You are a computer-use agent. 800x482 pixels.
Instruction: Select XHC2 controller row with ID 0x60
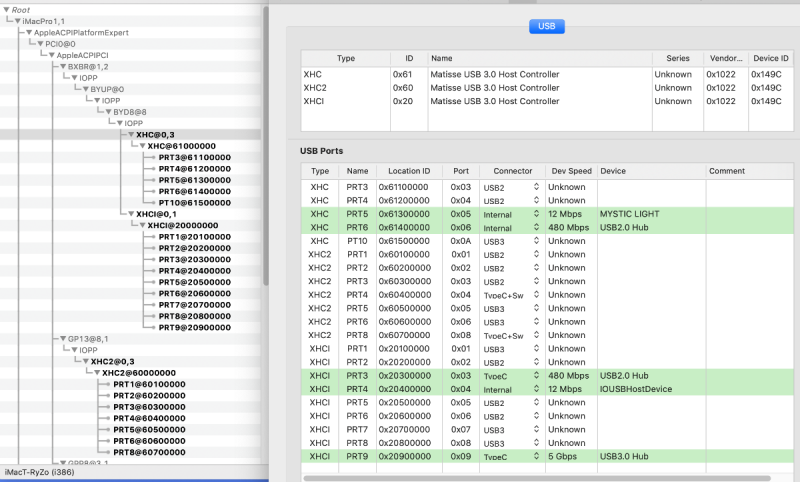tap(480, 88)
